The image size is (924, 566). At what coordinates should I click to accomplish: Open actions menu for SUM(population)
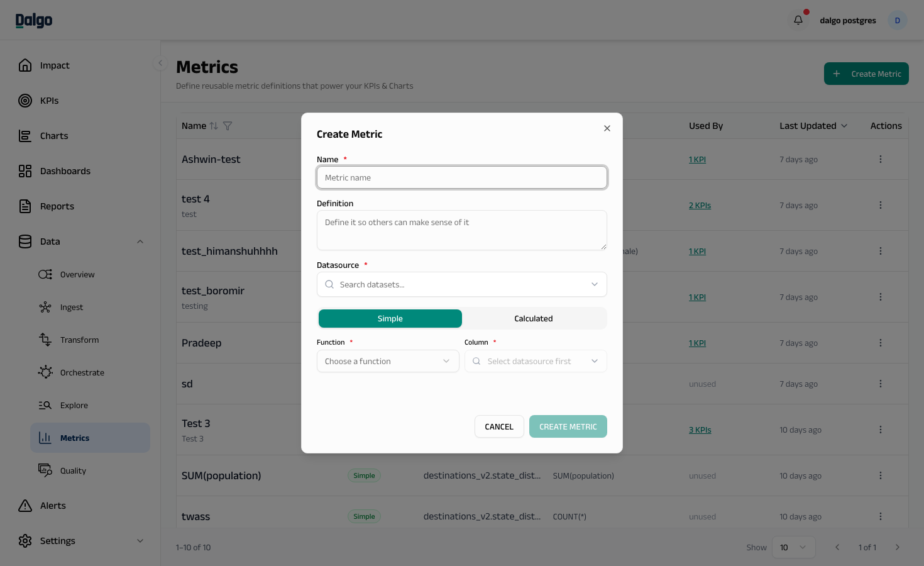(880, 475)
